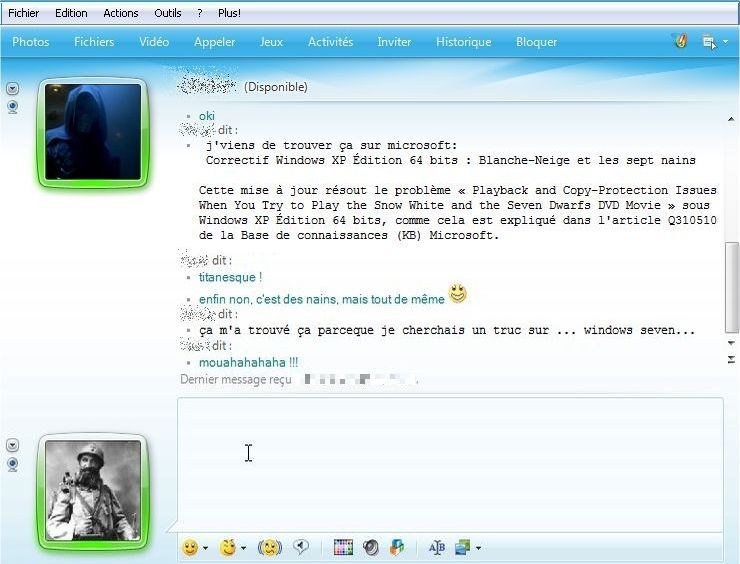
Task: Send a nudge with the shaking-face icon
Action: 269,547
